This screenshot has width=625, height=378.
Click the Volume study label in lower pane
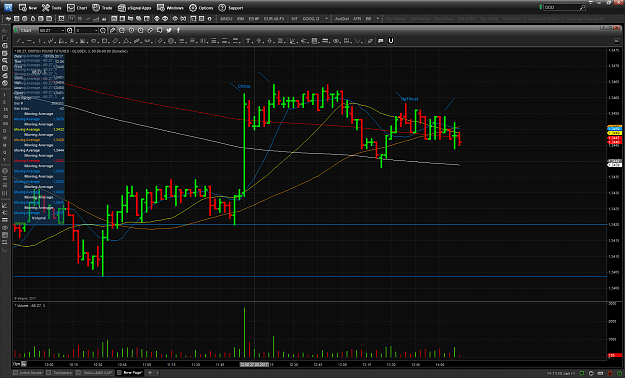click(30, 305)
